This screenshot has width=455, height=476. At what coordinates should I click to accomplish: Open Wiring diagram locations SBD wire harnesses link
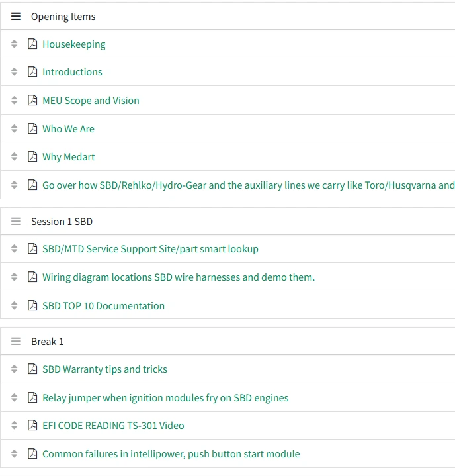pos(179,277)
